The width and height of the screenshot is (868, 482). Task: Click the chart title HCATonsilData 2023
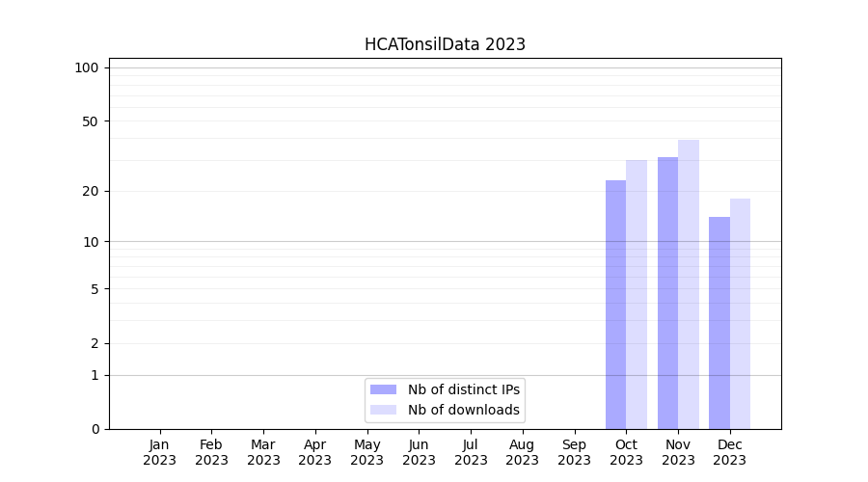tap(445, 44)
